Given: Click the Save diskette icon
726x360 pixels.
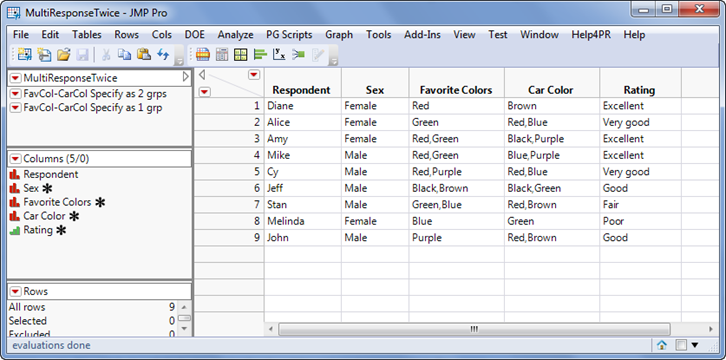Looking at the screenshot, I should point(82,55).
